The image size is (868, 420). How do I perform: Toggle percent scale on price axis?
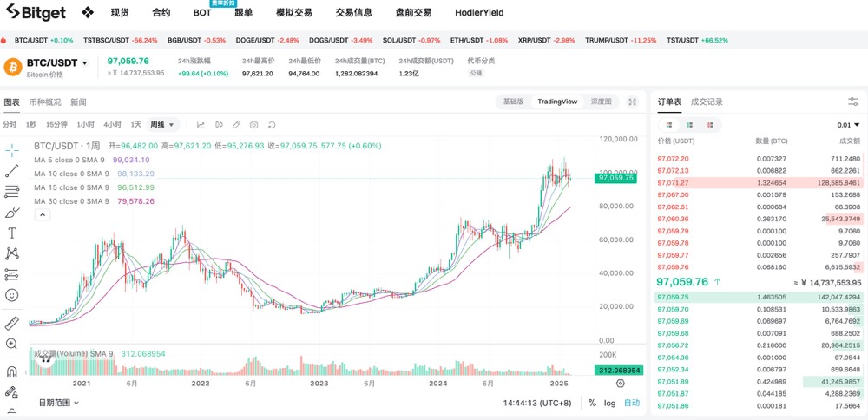point(592,403)
